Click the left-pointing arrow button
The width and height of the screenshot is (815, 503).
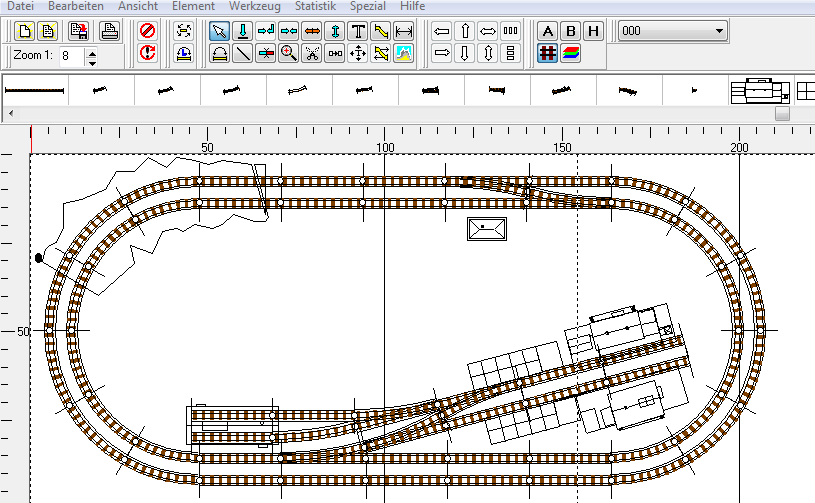coord(441,31)
